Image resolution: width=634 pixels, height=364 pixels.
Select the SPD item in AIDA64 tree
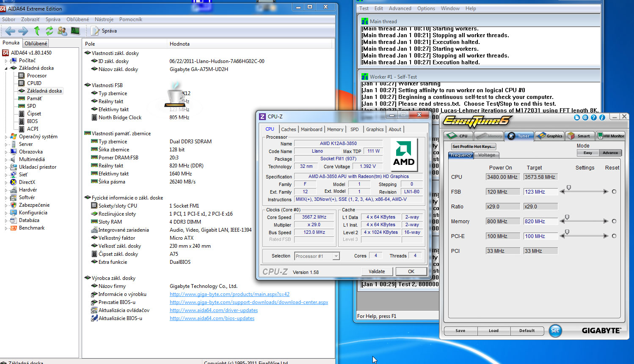(31, 106)
